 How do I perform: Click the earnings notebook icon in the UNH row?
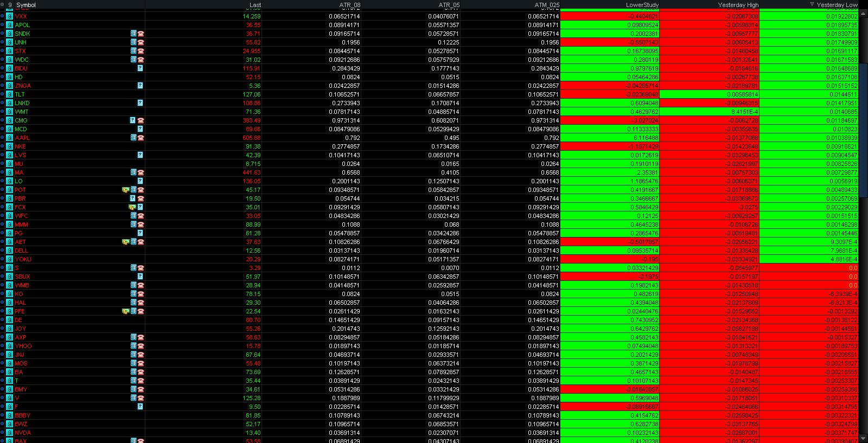pos(133,42)
